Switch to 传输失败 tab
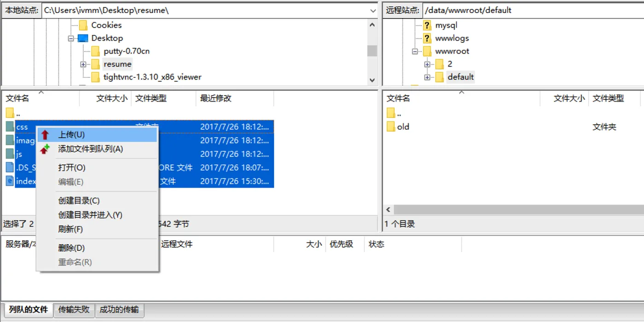The width and height of the screenshot is (644, 322). click(74, 310)
